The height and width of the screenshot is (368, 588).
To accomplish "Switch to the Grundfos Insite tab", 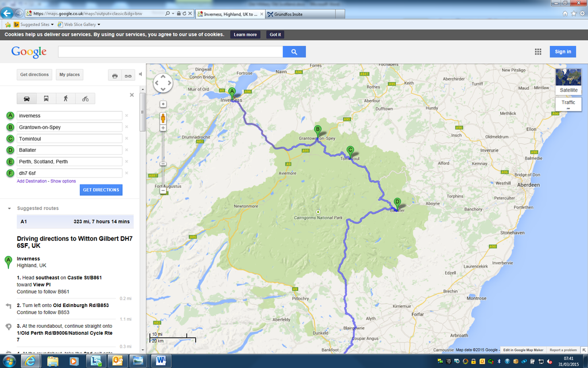I will pos(301,14).
